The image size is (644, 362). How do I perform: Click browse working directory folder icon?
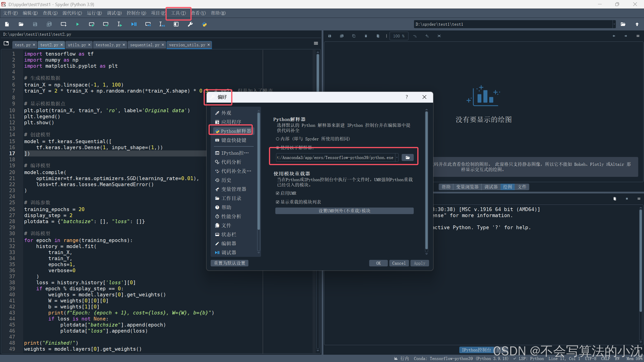tap(623, 24)
